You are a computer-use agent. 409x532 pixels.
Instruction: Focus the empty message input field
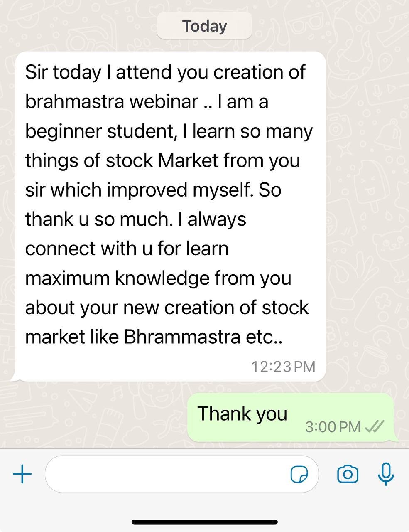tap(182, 474)
